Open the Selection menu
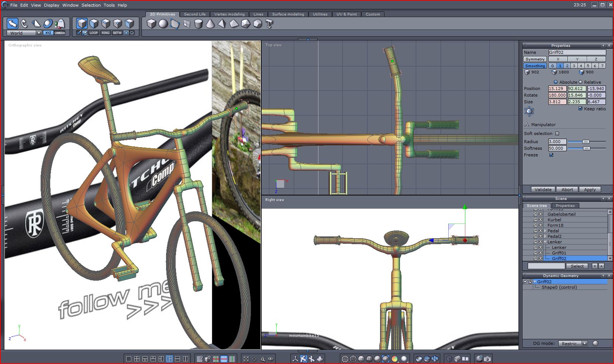The image size is (614, 364). tap(91, 5)
